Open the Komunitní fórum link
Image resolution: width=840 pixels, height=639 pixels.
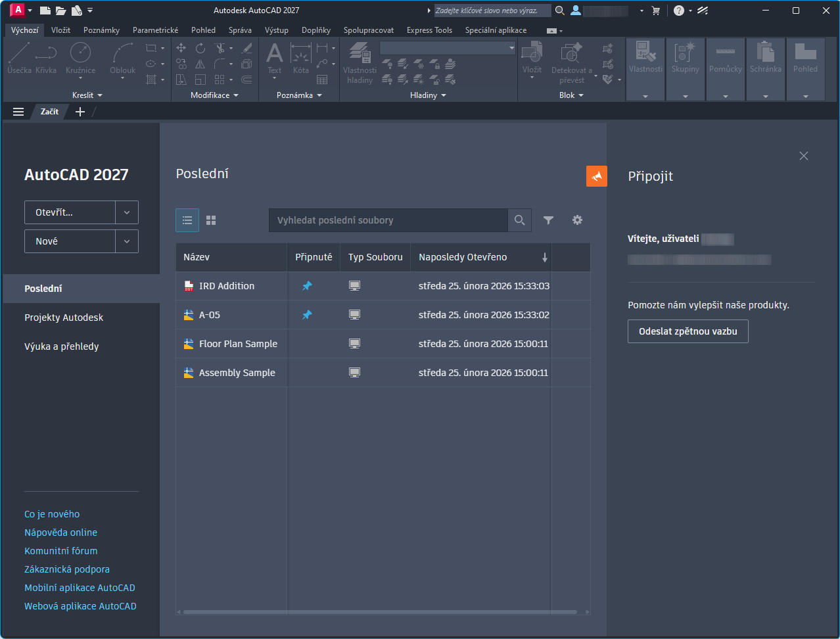tap(60, 551)
